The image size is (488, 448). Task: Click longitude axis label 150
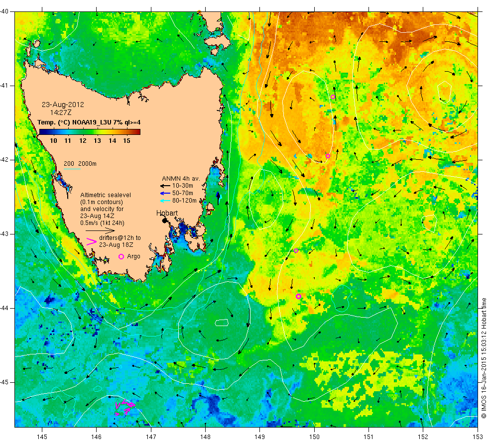(314, 437)
